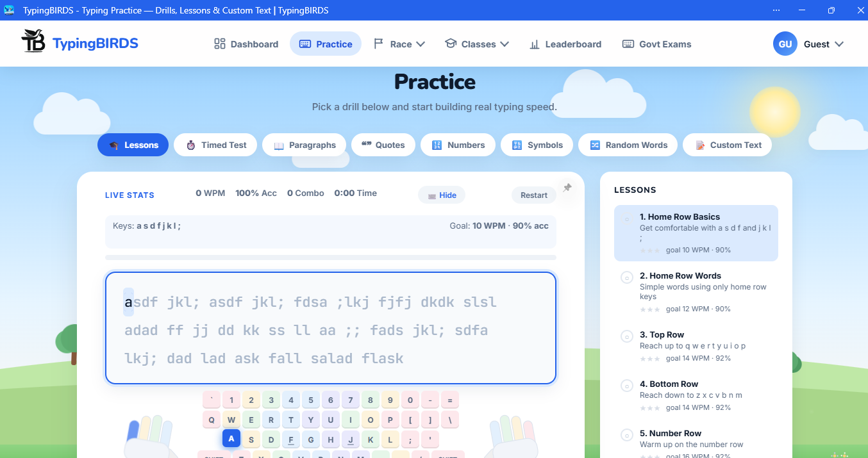868x458 pixels.
Task: Switch to the Paragraphs tab
Action: tap(304, 145)
